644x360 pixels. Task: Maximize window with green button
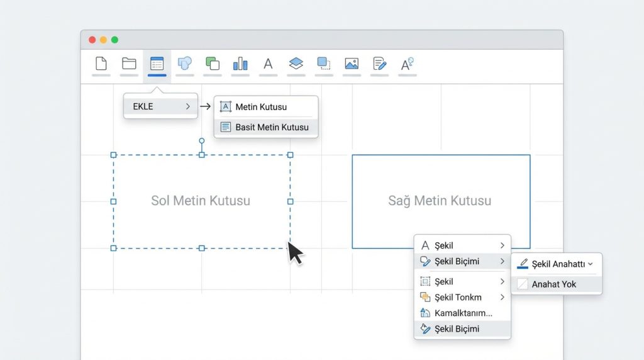click(x=115, y=40)
